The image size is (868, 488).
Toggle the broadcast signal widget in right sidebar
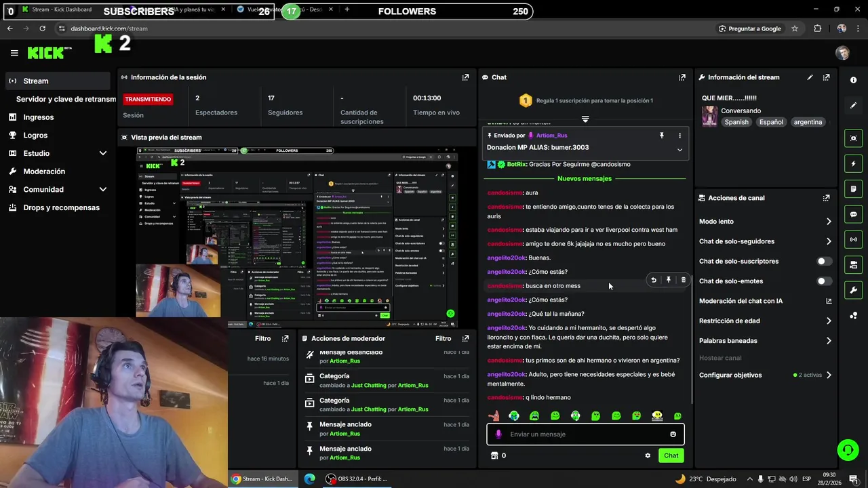coord(853,239)
